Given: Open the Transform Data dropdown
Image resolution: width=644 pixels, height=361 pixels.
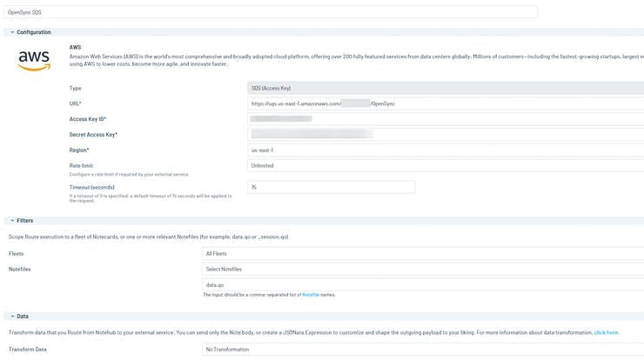Looking at the screenshot, I should (423, 349).
